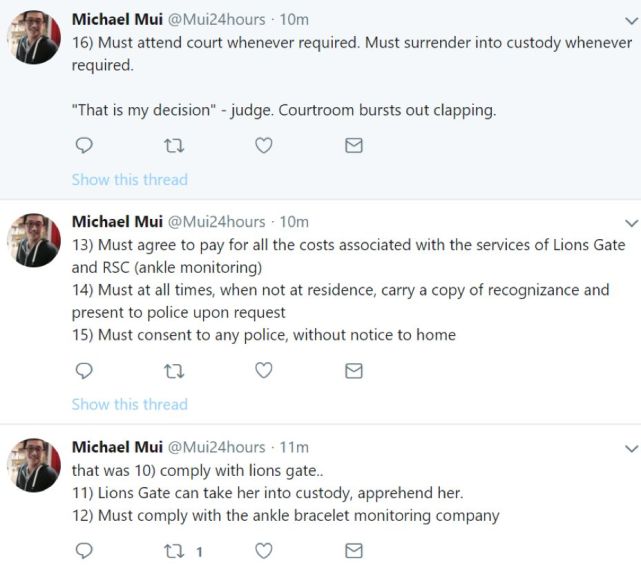Reply to the "Must attend court" tweet

pos(85,146)
